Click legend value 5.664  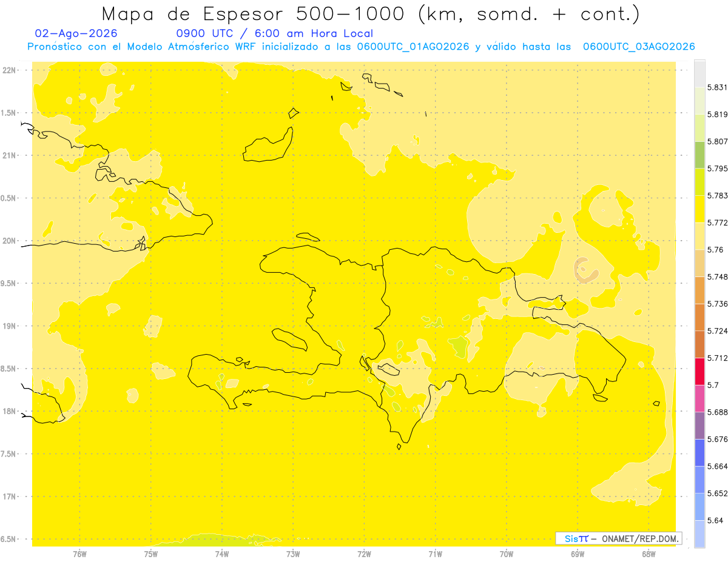717,466
